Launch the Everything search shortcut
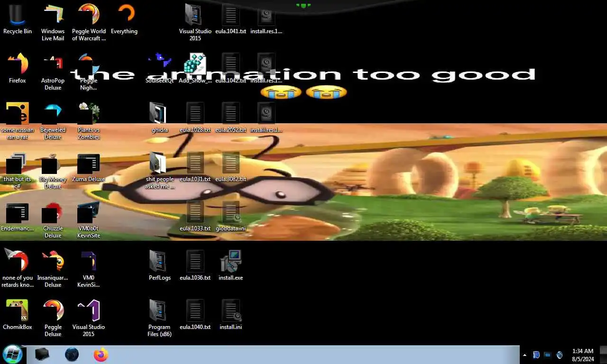 click(124, 20)
